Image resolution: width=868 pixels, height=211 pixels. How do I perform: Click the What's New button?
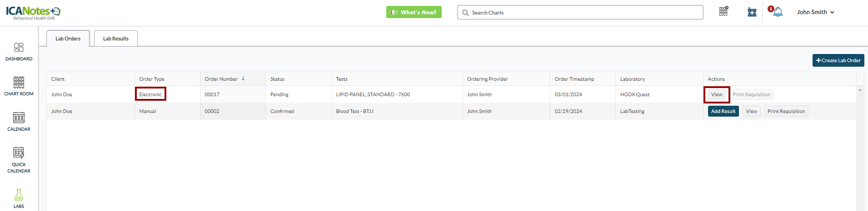tap(414, 12)
